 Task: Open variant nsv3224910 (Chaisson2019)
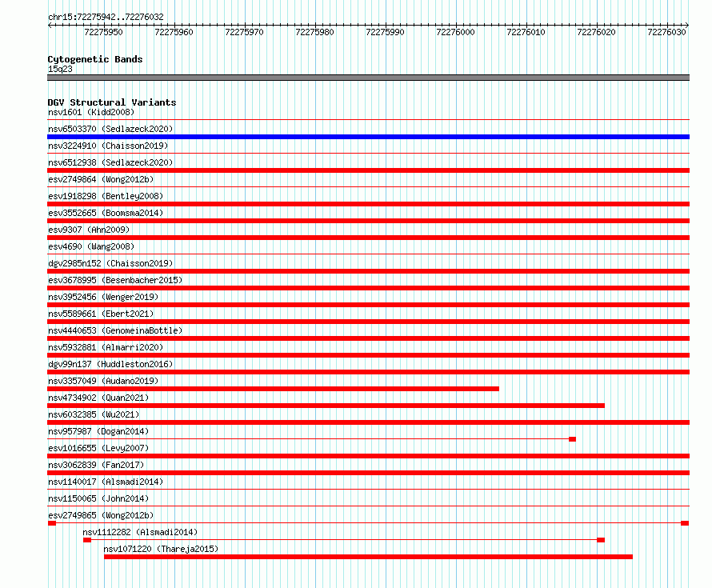point(108,146)
